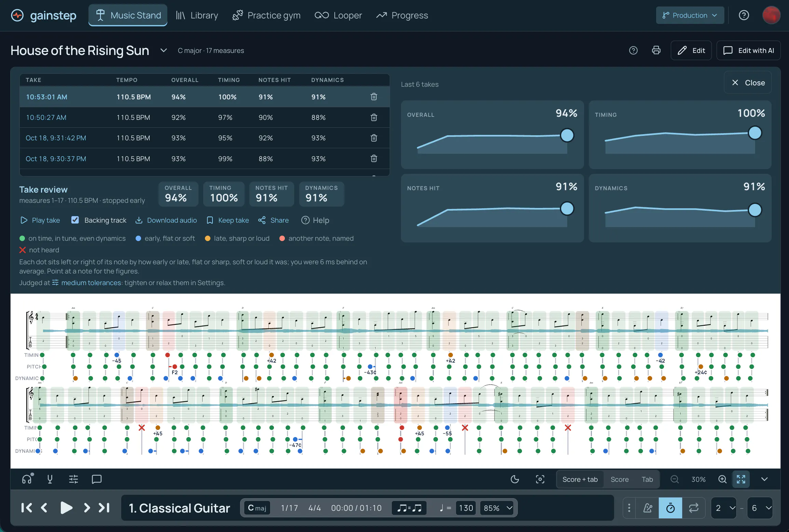
Task: Open the mixer sliders icon in score toolbar
Action: (73, 479)
